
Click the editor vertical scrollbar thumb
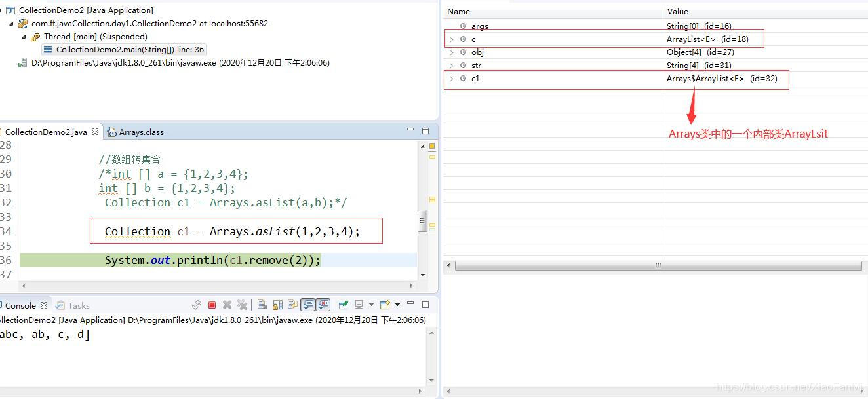pyautogui.click(x=423, y=221)
